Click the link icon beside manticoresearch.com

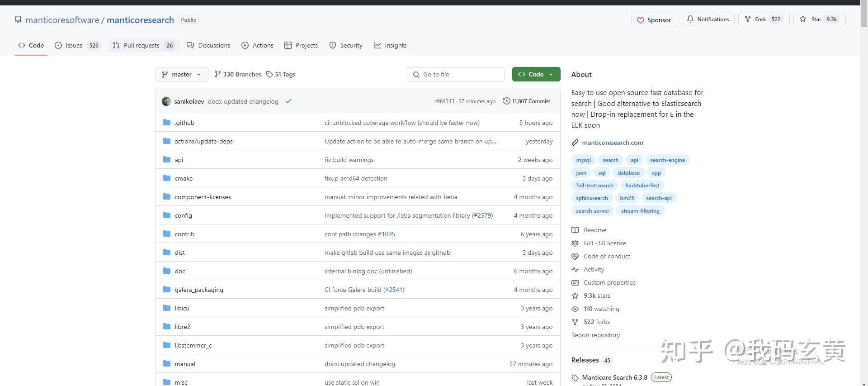click(575, 143)
